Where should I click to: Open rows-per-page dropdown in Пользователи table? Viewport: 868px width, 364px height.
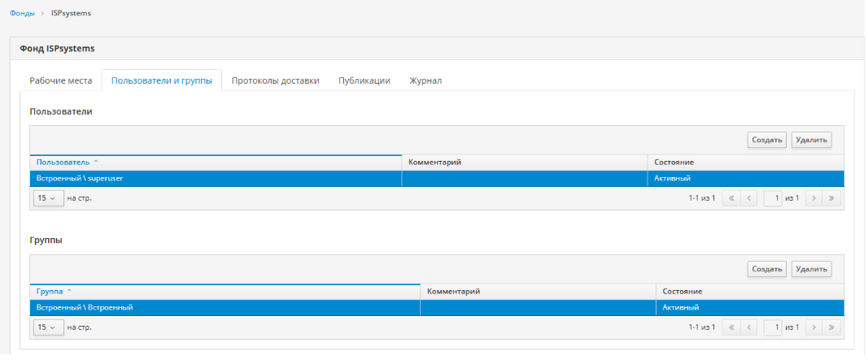point(48,198)
